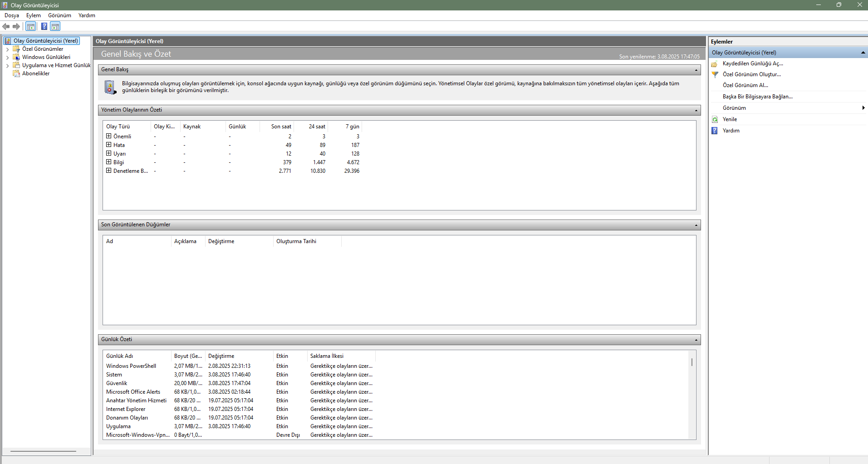Screen dimensions: 868x464
Task: Open the Eylem menu
Action: [x=34, y=15]
